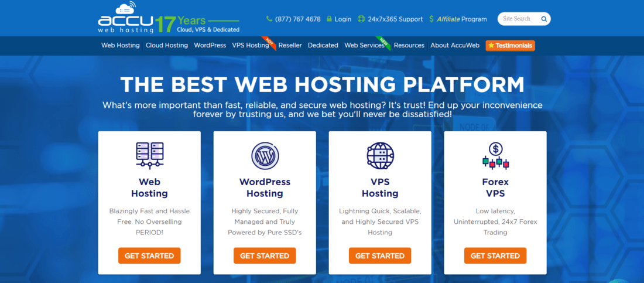Click the Affiliate Program link

(462, 19)
